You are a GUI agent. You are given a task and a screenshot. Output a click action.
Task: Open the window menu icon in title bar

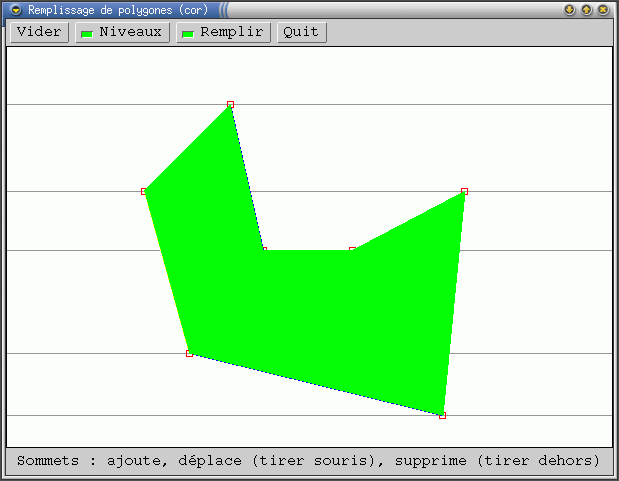tap(16, 9)
